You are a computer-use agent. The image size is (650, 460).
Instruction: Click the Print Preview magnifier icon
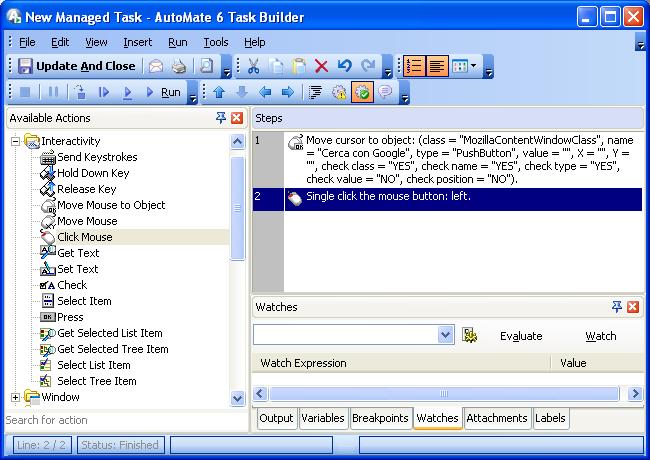coord(206,66)
